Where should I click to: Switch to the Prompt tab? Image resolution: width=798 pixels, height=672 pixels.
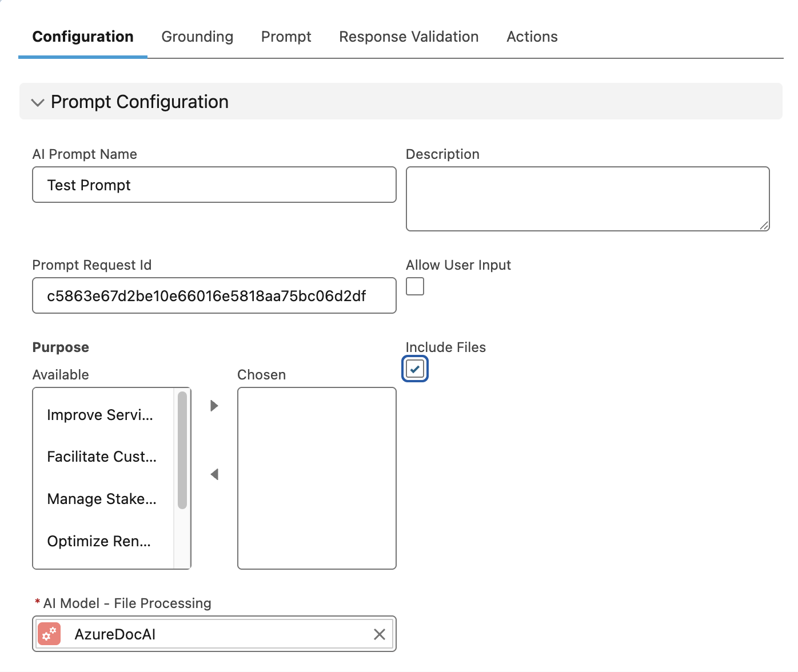coord(286,37)
